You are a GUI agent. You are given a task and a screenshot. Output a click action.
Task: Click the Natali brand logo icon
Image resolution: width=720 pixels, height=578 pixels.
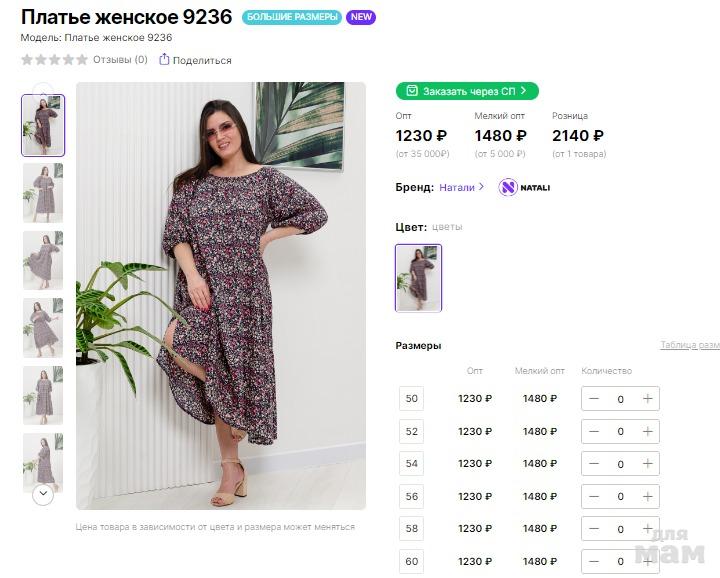point(508,187)
